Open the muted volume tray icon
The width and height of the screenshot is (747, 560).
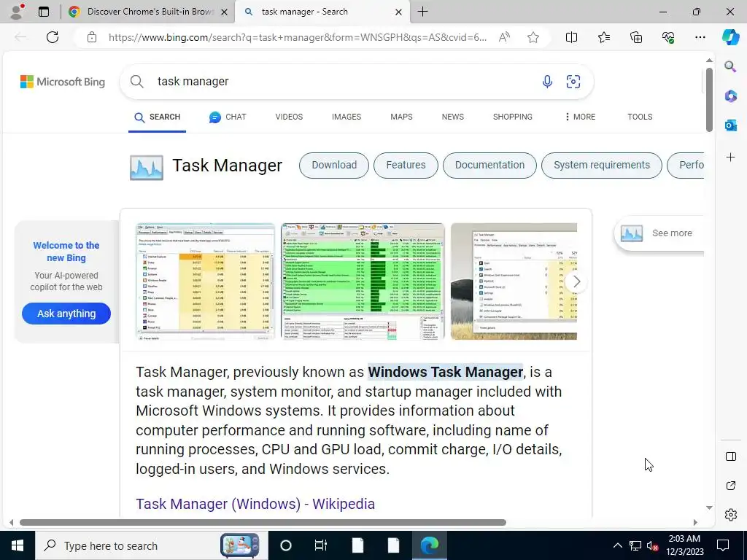tap(652, 545)
